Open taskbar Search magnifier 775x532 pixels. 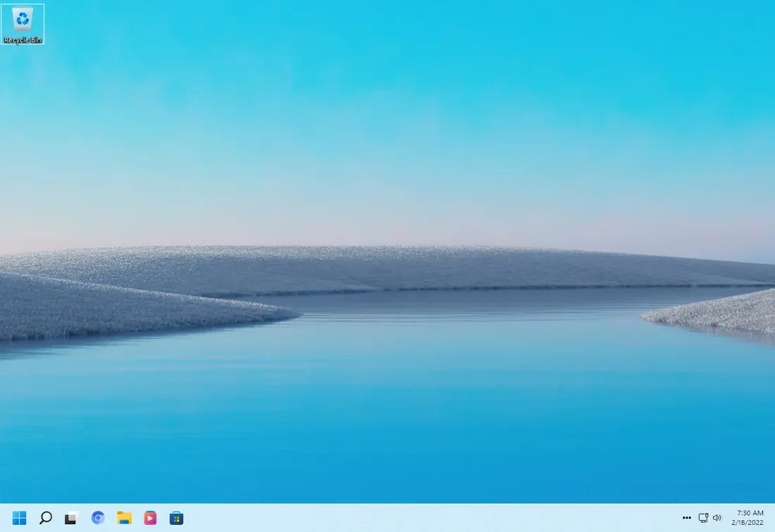46,518
